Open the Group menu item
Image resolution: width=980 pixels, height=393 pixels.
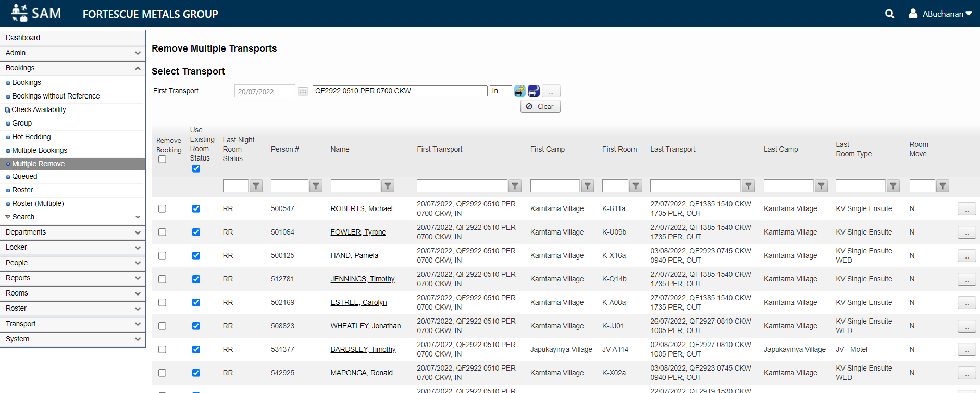point(22,123)
